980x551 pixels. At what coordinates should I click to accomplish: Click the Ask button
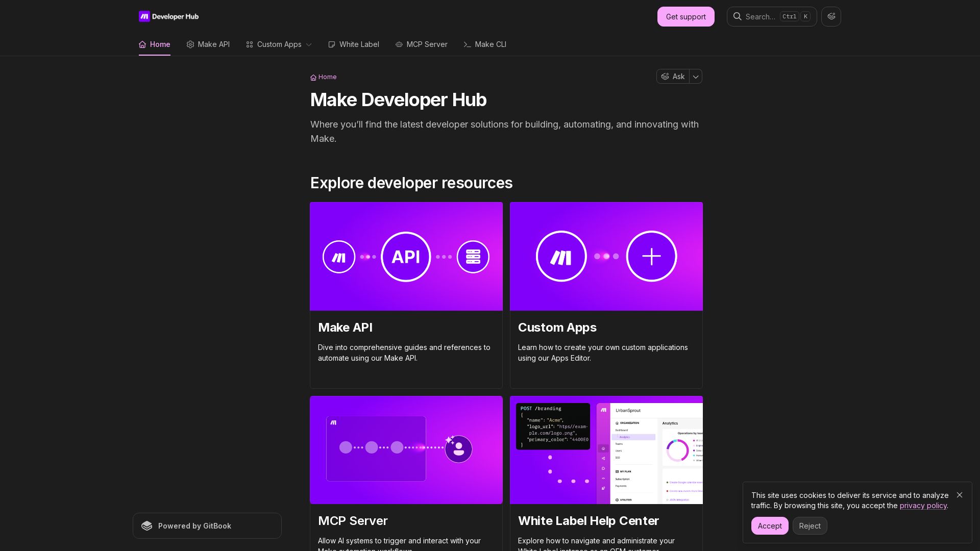(673, 77)
